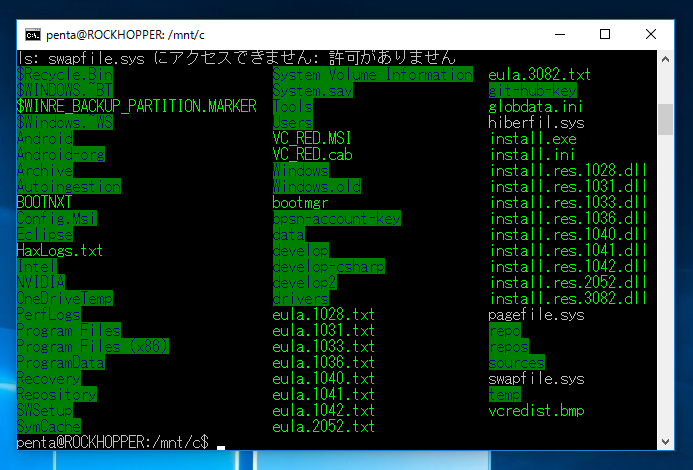Click the Windows.old directory name
This screenshot has height=470, width=693.
(x=316, y=186)
